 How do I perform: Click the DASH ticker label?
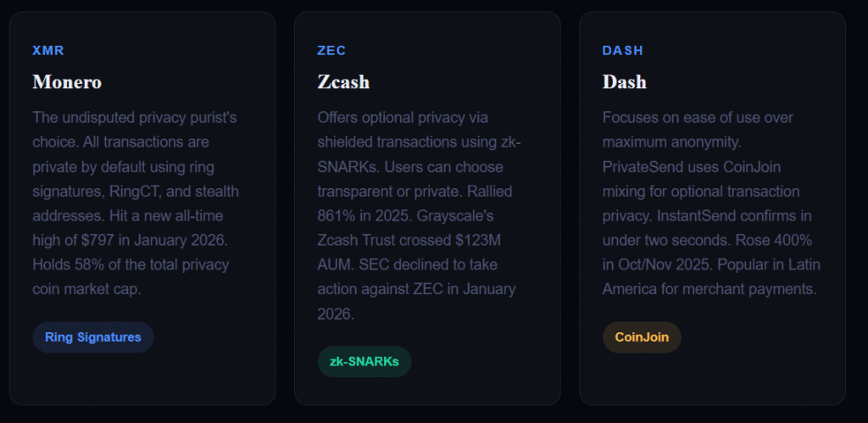pos(623,51)
